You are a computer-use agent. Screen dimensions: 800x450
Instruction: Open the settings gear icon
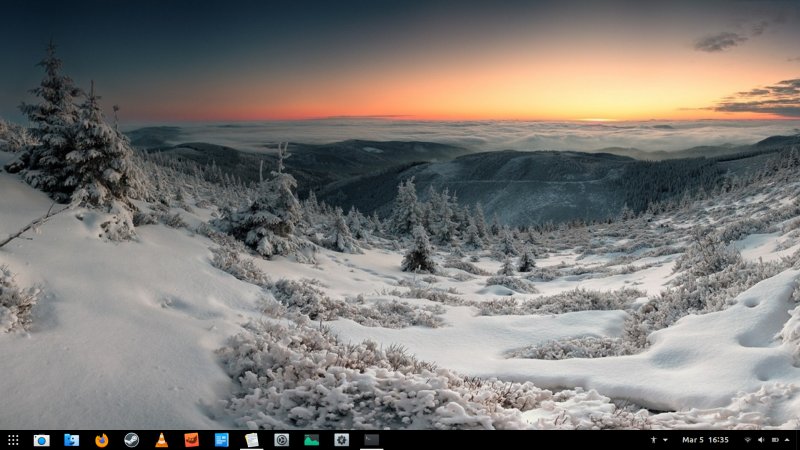pos(341,440)
